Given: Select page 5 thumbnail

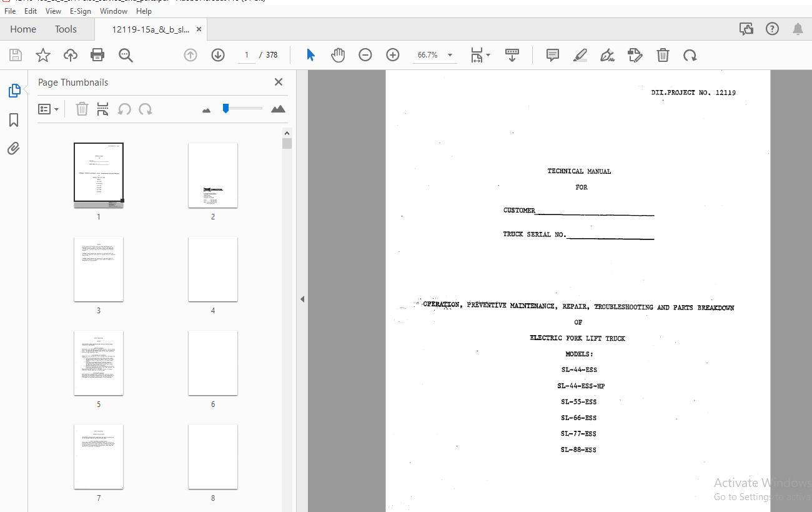Looking at the screenshot, I should (99, 363).
